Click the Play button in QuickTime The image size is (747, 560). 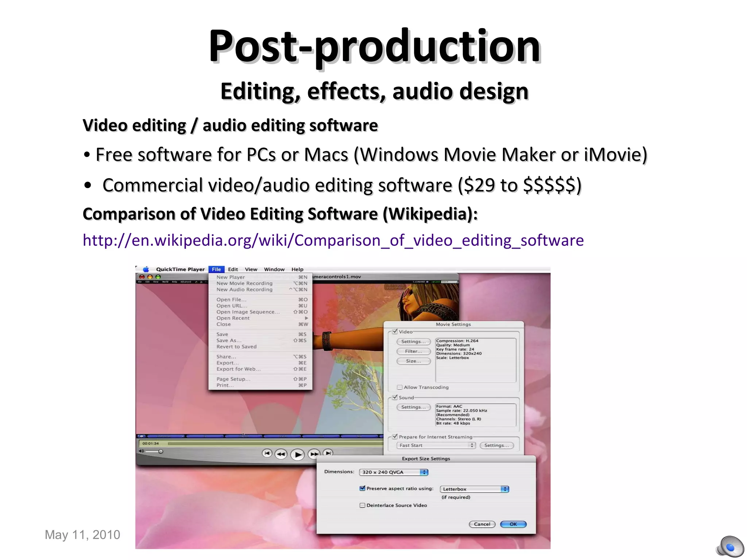[298, 455]
